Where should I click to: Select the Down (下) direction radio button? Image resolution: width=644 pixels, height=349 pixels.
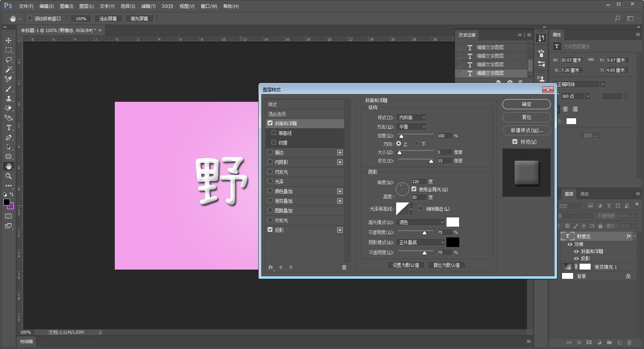click(417, 144)
